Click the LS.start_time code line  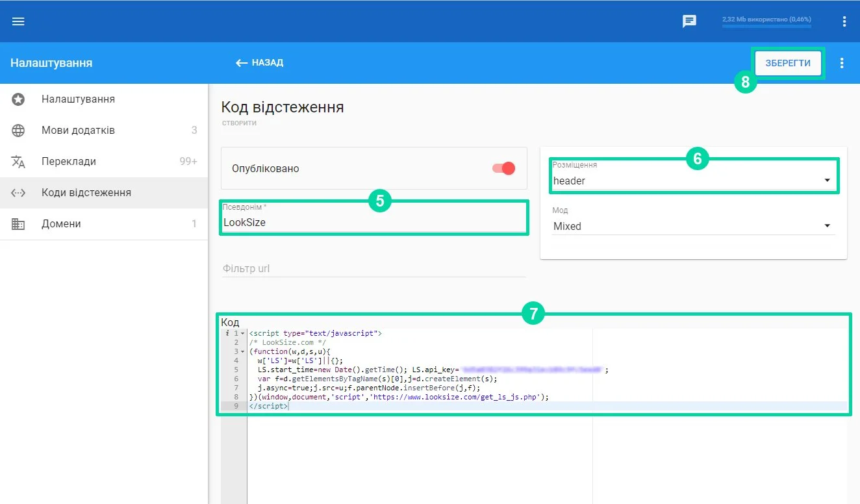(433, 370)
